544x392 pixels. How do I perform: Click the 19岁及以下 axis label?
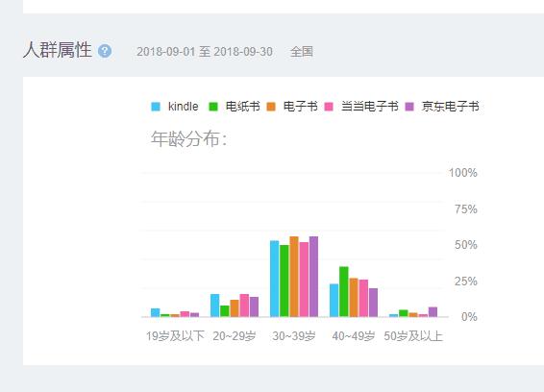coord(175,336)
